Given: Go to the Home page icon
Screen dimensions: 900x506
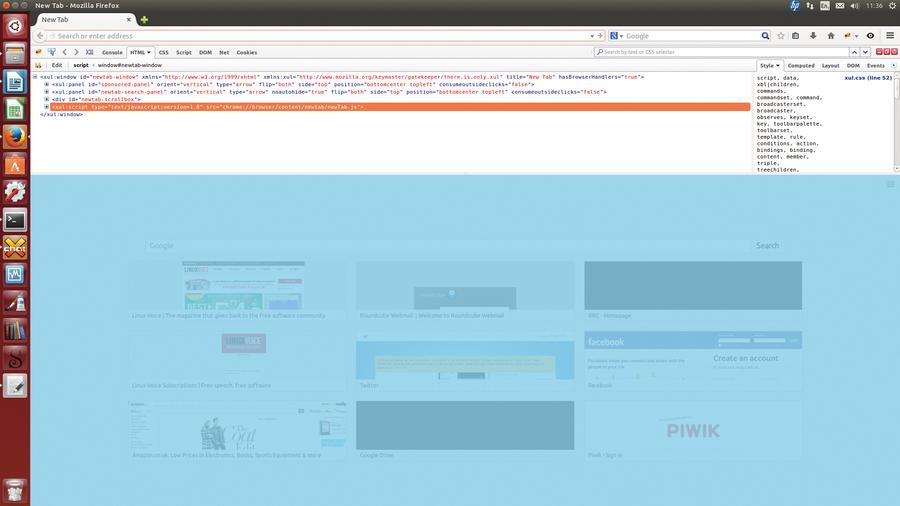Looking at the screenshot, I should 831,36.
